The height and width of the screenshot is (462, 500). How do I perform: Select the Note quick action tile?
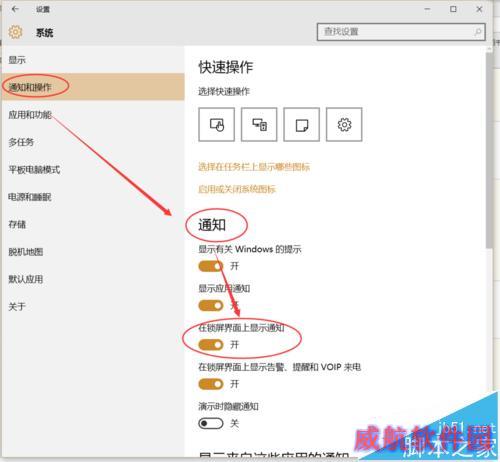tap(302, 125)
